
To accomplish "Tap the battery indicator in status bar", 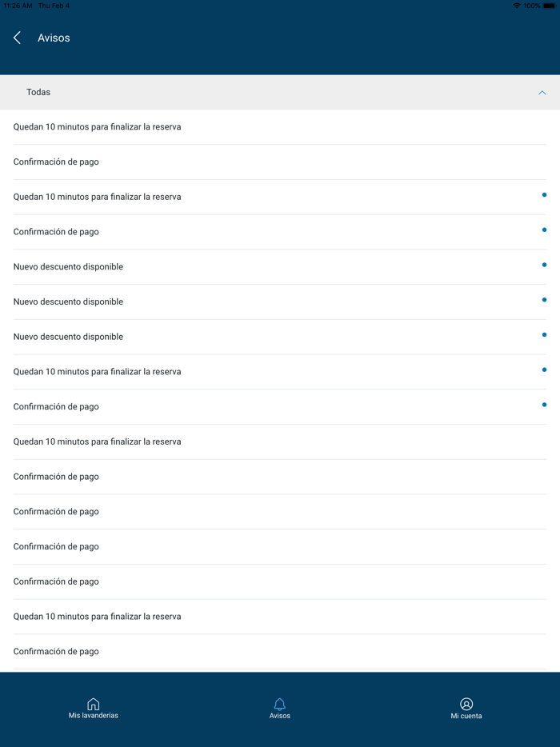I will point(550,6).
